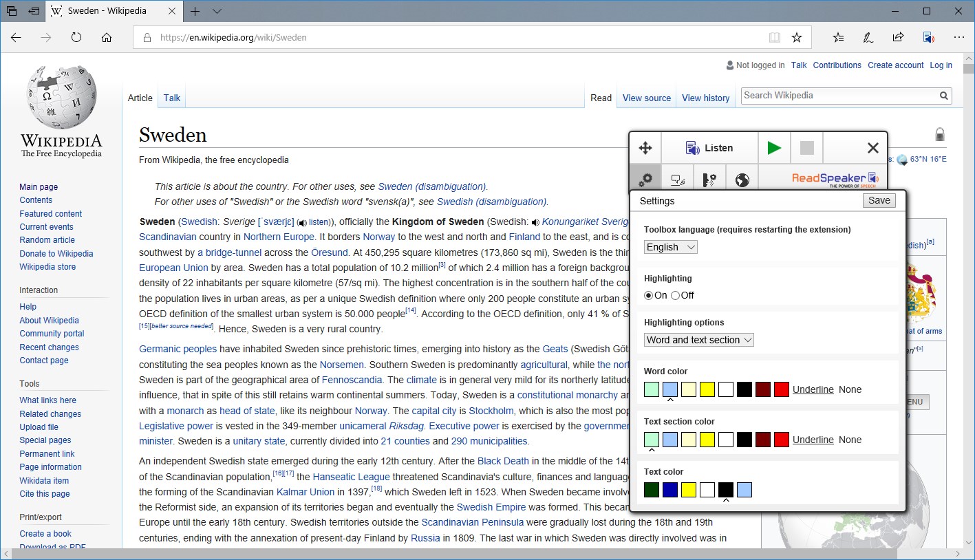Add this page to favorites with the star
The width and height of the screenshot is (975, 560).
click(797, 38)
